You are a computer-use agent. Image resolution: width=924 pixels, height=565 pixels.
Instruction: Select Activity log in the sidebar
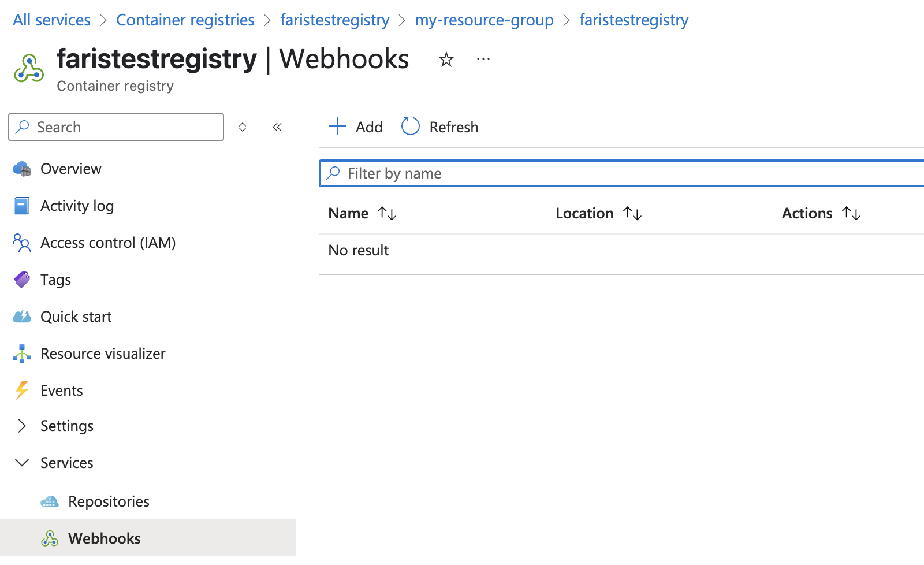tap(77, 206)
